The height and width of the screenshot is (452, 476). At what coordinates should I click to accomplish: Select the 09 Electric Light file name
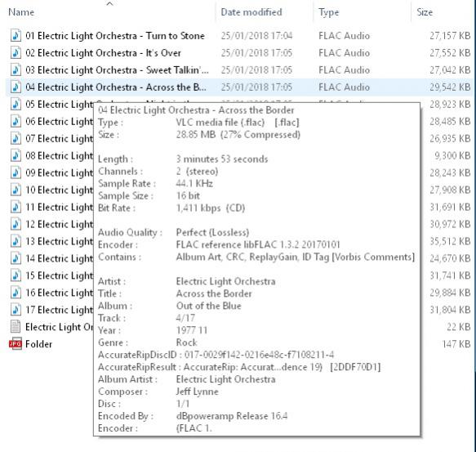point(60,173)
